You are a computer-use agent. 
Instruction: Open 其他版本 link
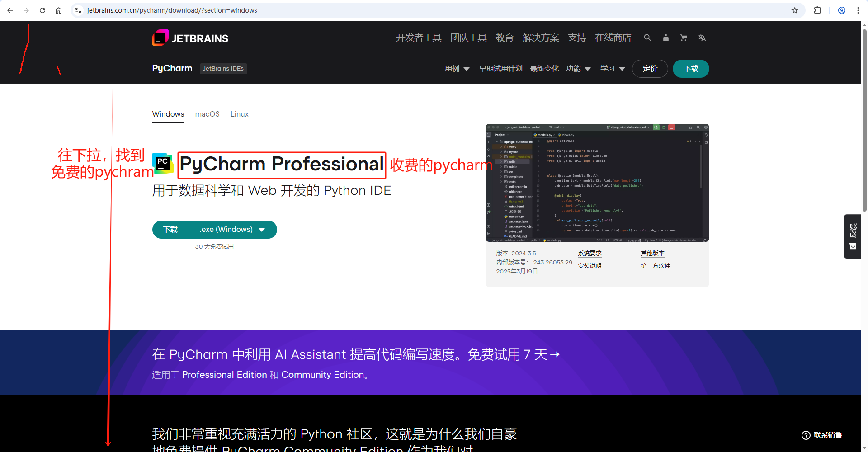click(652, 254)
